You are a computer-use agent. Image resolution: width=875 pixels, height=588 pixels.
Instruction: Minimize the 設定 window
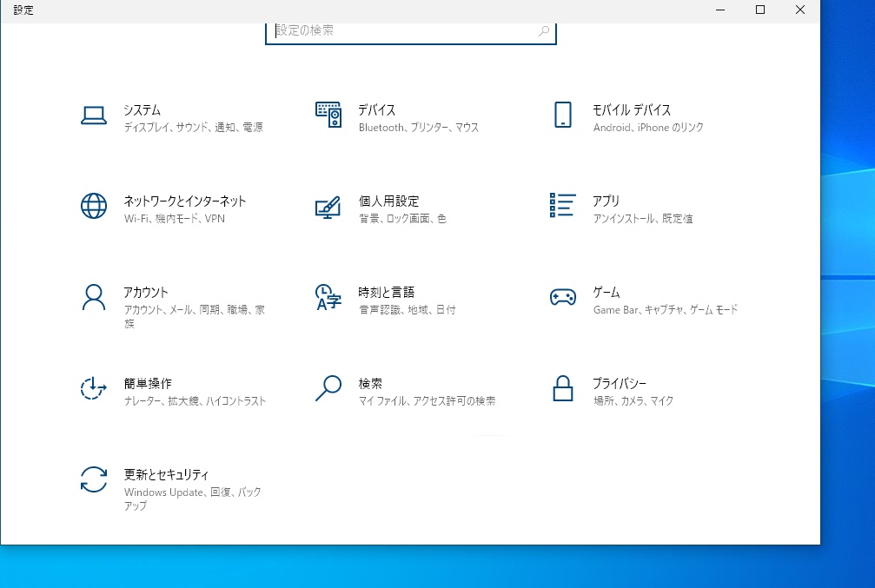coord(720,10)
